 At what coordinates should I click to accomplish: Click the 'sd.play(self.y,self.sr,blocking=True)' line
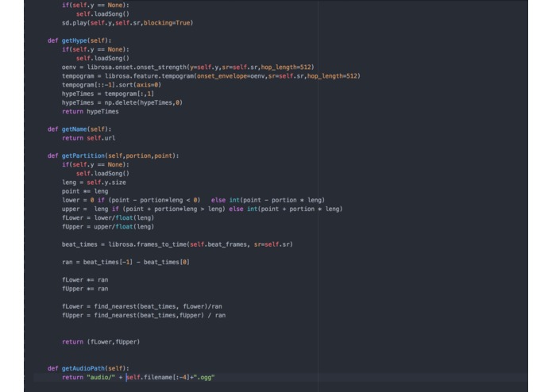pos(127,23)
